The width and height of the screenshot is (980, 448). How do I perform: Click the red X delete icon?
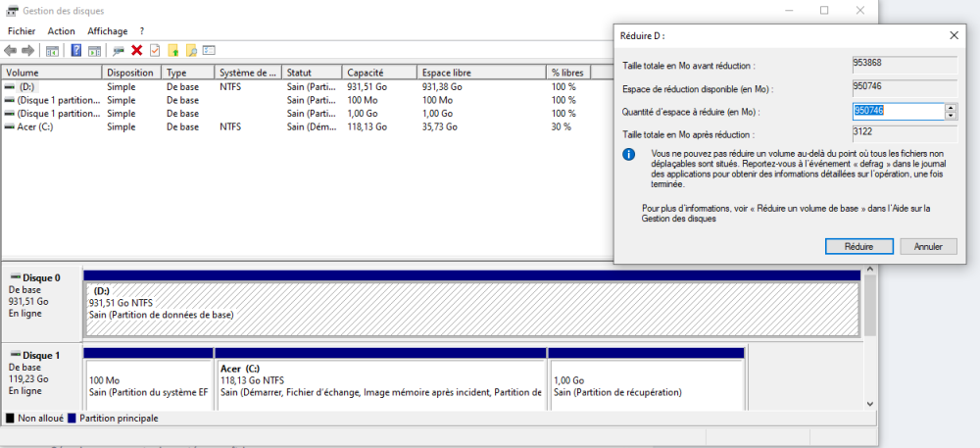(x=137, y=51)
